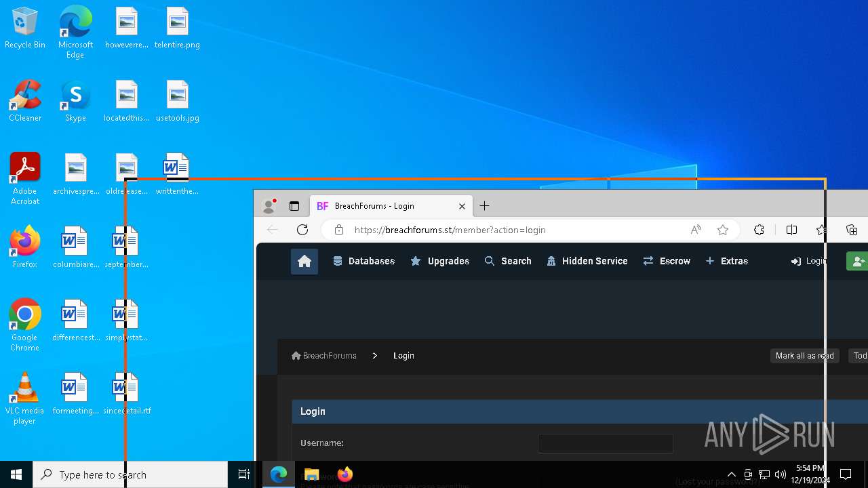Open Google Chrome desktop shortcut
The width and height of the screenshot is (868, 488).
point(25,325)
